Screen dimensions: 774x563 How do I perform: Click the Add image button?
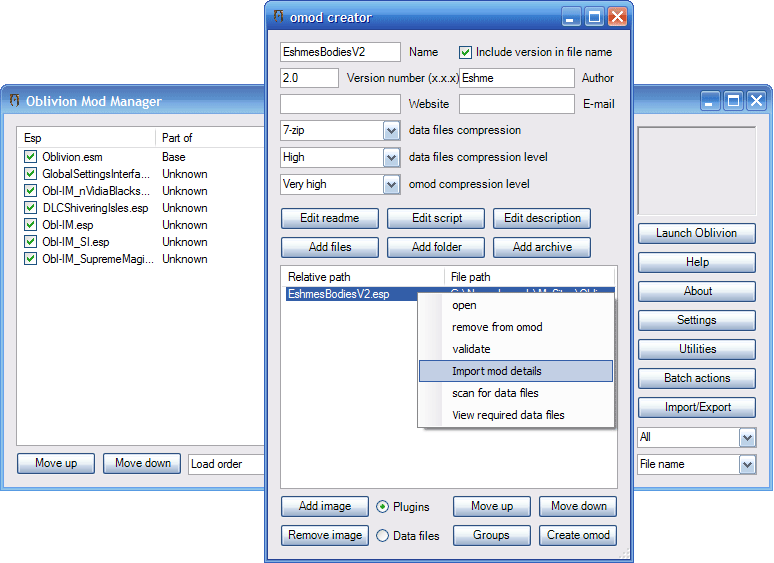325,506
